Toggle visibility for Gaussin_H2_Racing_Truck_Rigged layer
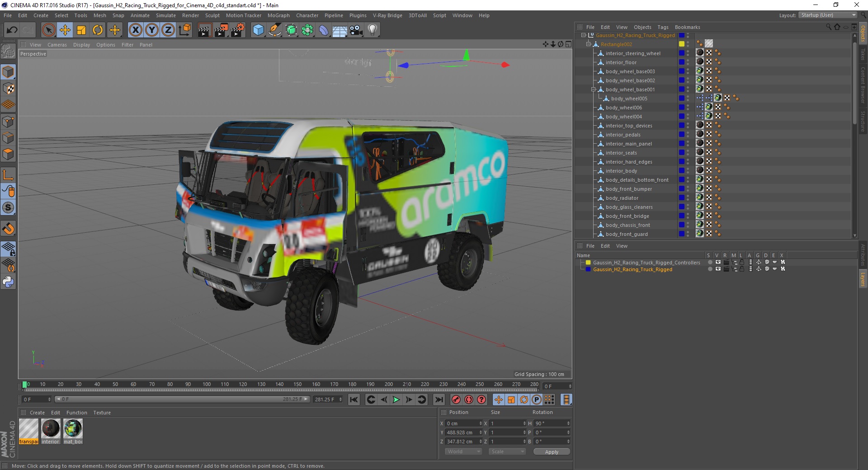Image resolution: width=868 pixels, height=470 pixels. 718,269
